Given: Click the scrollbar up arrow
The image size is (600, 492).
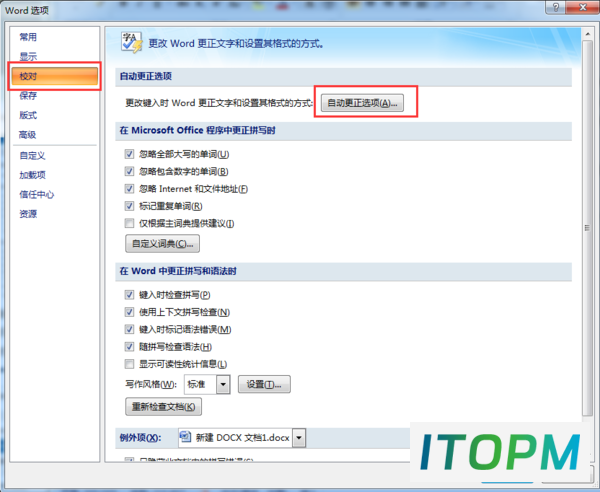Looking at the screenshot, I should click(587, 34).
